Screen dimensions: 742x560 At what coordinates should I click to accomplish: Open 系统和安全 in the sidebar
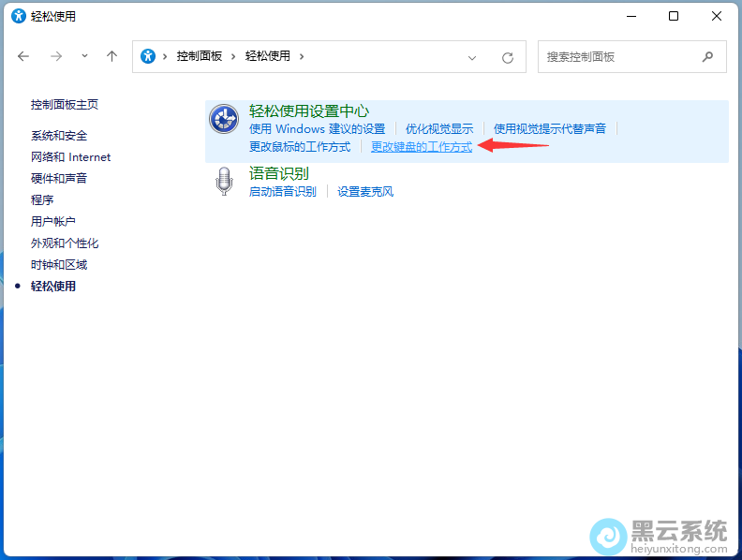click(x=59, y=136)
